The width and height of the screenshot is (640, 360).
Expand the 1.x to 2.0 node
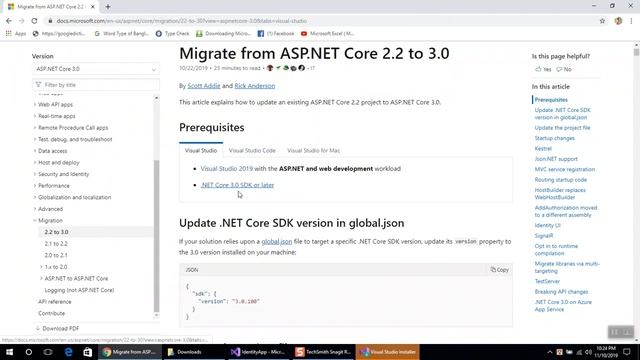tap(41, 267)
